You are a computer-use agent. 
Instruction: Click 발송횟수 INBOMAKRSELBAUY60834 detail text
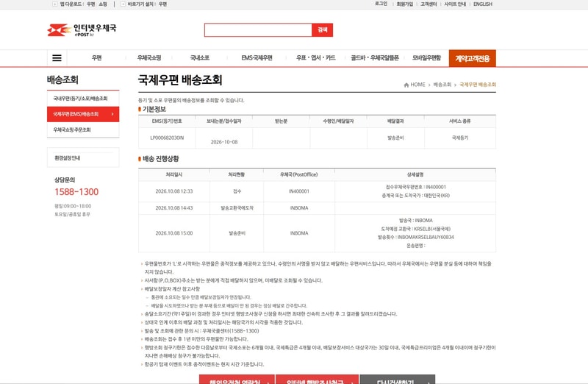point(415,237)
